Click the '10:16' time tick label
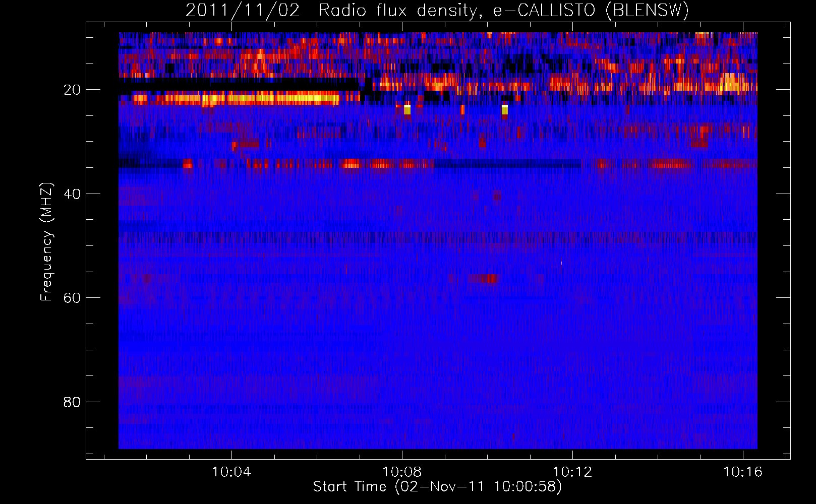 tap(743, 472)
